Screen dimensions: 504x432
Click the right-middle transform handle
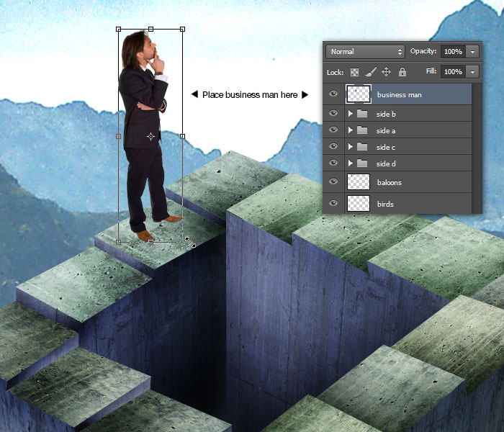(x=183, y=137)
